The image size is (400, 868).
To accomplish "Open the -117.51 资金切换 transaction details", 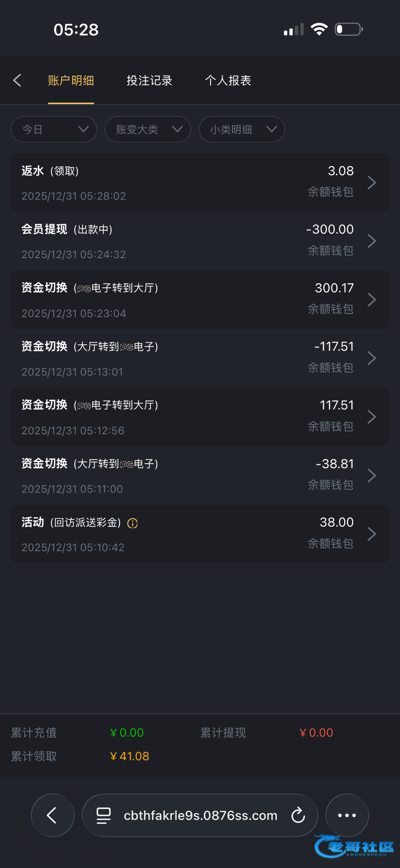I will 200,358.
